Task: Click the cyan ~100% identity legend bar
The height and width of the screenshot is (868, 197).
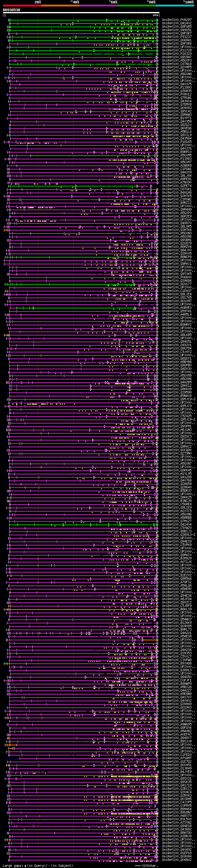Action: 175,6
